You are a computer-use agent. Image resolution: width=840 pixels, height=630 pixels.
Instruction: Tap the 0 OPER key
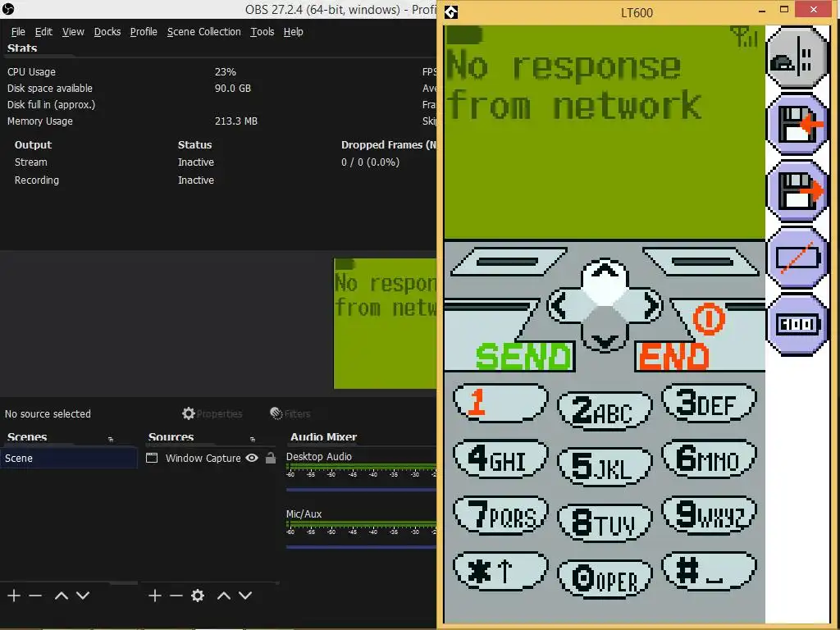coord(605,579)
